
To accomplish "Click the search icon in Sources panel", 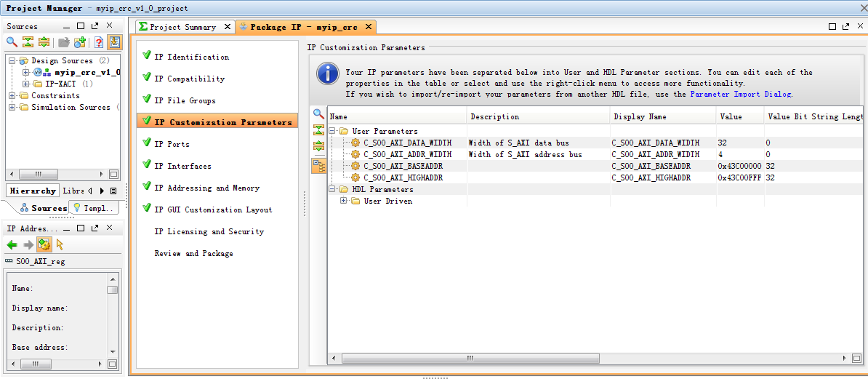I will pos(12,42).
